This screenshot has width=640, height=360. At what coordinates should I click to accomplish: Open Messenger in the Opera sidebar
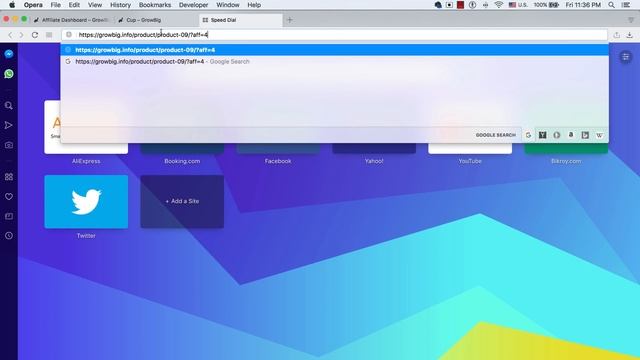pyautogui.click(x=9, y=54)
